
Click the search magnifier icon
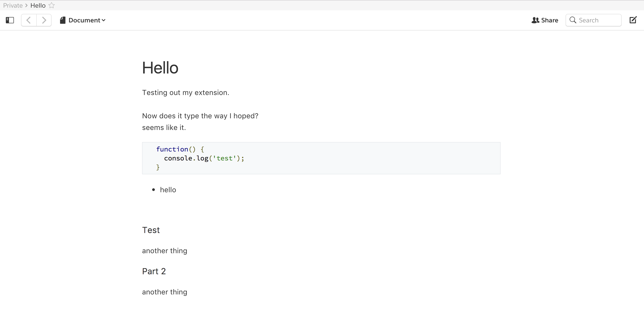click(x=573, y=20)
